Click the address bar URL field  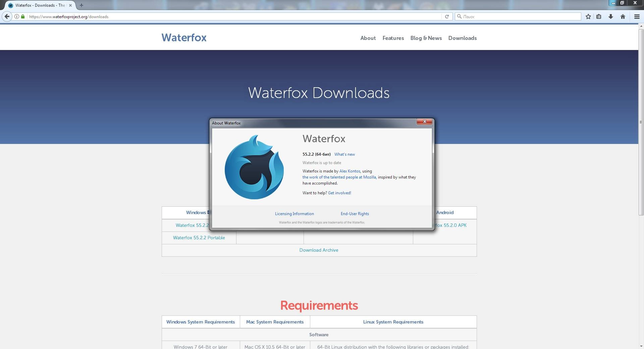234,16
